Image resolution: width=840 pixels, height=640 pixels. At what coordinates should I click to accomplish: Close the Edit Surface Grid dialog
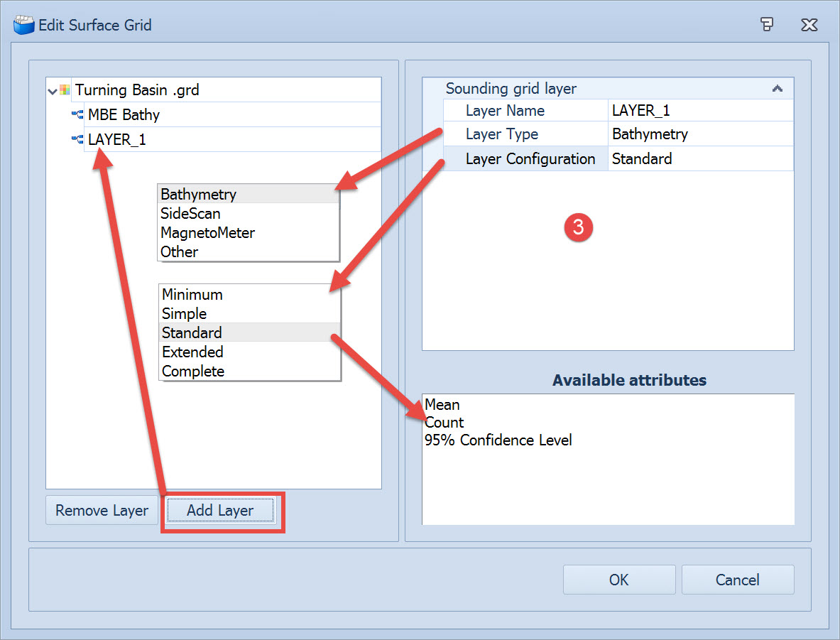pos(809,25)
